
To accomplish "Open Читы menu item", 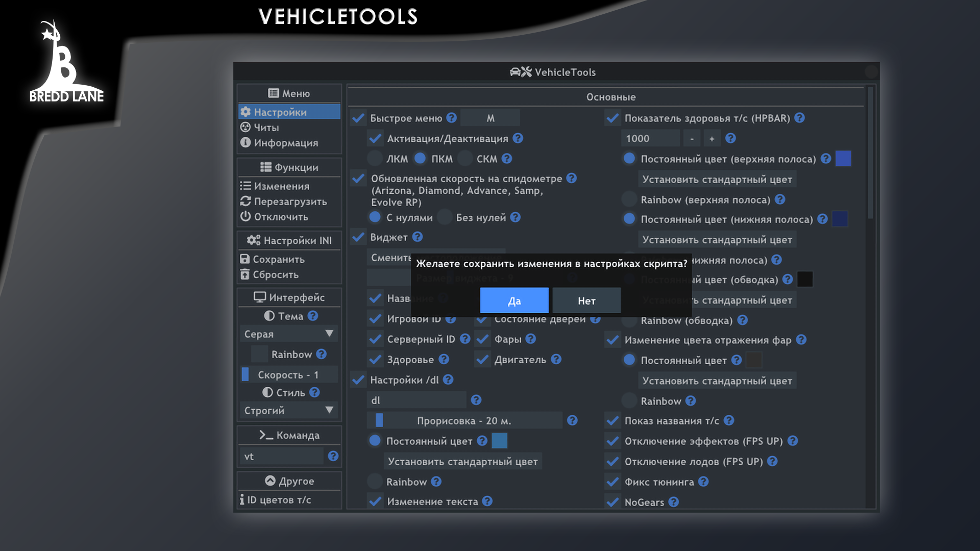I will 289,128.
